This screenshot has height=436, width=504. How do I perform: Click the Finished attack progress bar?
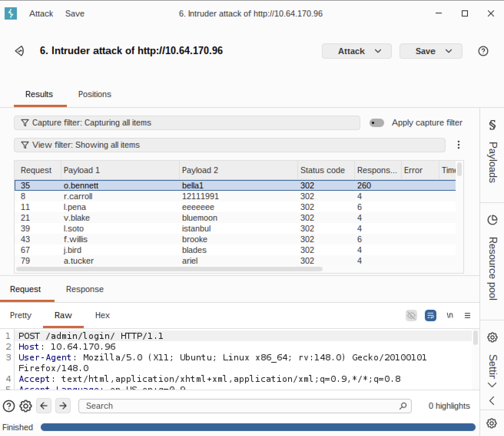(x=258, y=427)
